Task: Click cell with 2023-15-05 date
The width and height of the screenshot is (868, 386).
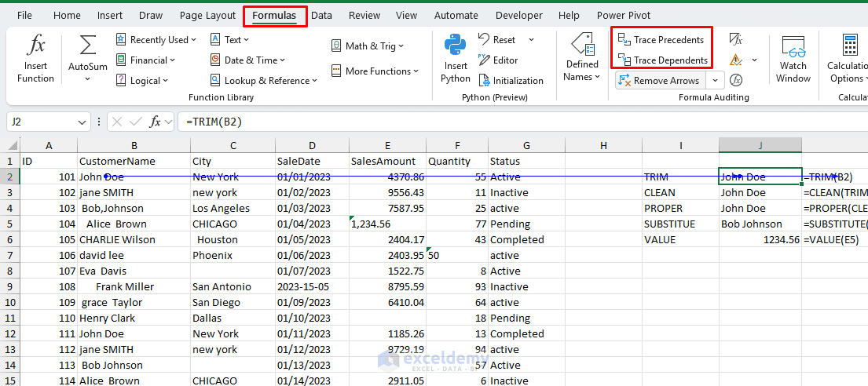Action: [x=312, y=286]
